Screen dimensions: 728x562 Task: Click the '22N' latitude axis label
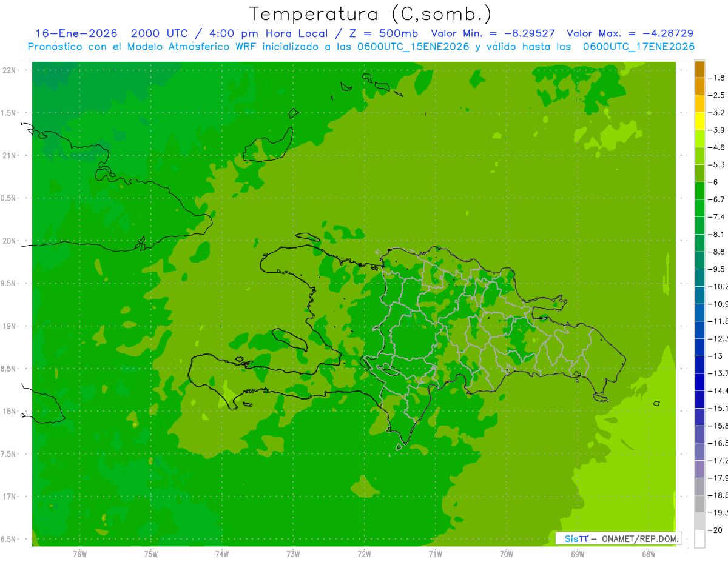point(9,70)
